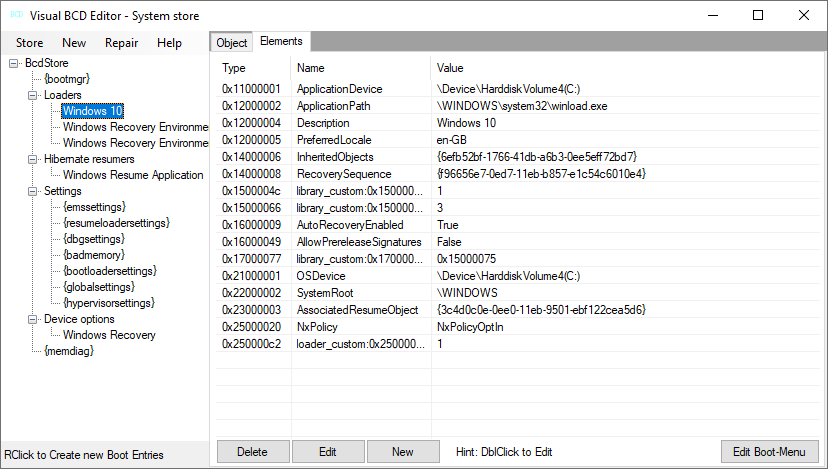This screenshot has height=469, width=828.
Task: Select the ApplicationDevice element row
Action: (x=519, y=89)
